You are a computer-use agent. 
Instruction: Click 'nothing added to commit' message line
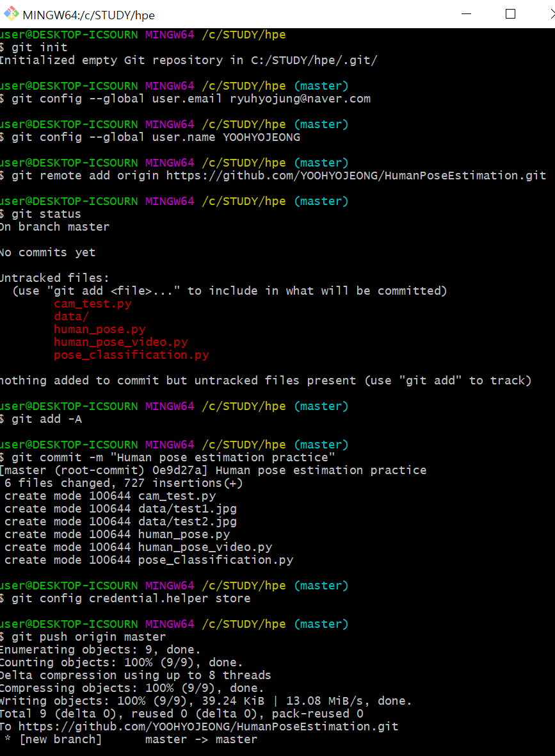coord(266,381)
